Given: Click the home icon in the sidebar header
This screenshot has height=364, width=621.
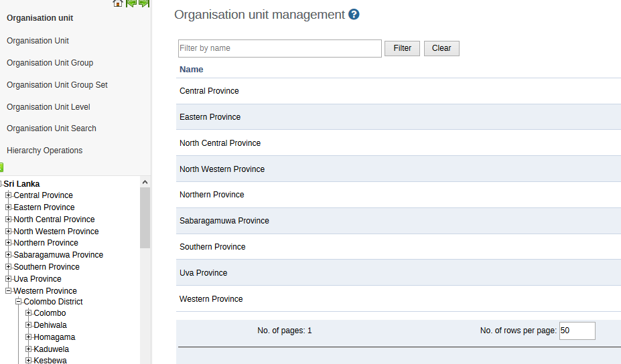Looking at the screenshot, I should tap(118, 3).
